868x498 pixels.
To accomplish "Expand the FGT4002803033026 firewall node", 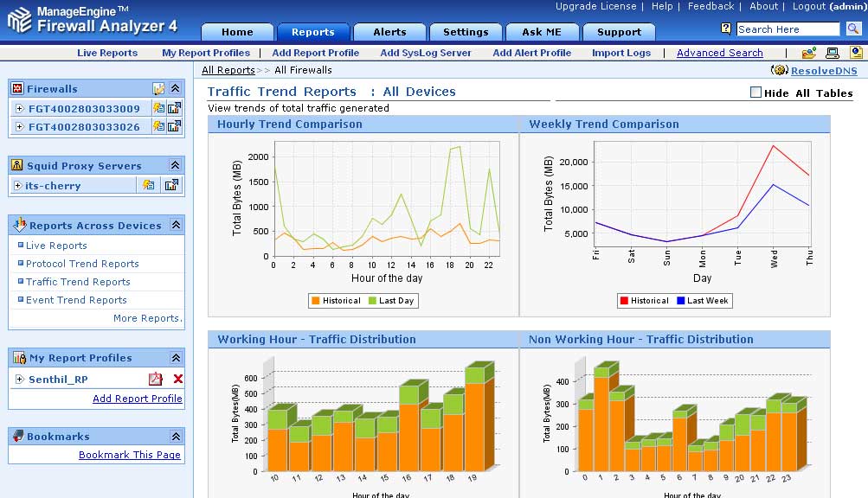I will 19,127.
